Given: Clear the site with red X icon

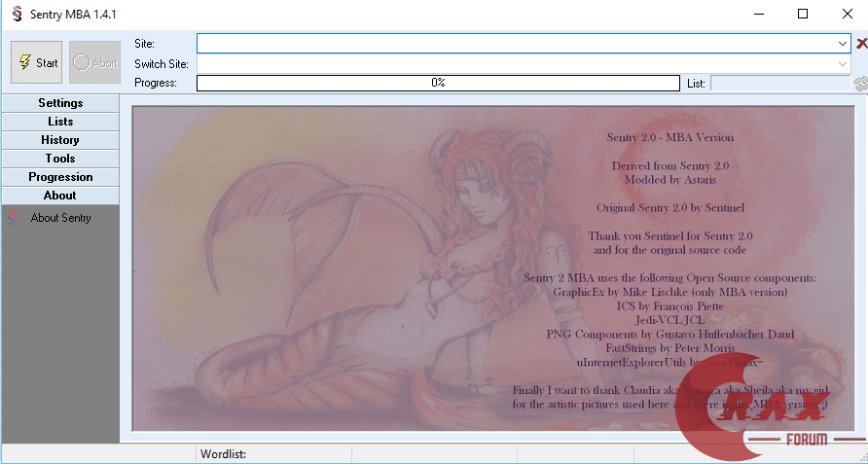Looking at the screenshot, I should tap(861, 43).
